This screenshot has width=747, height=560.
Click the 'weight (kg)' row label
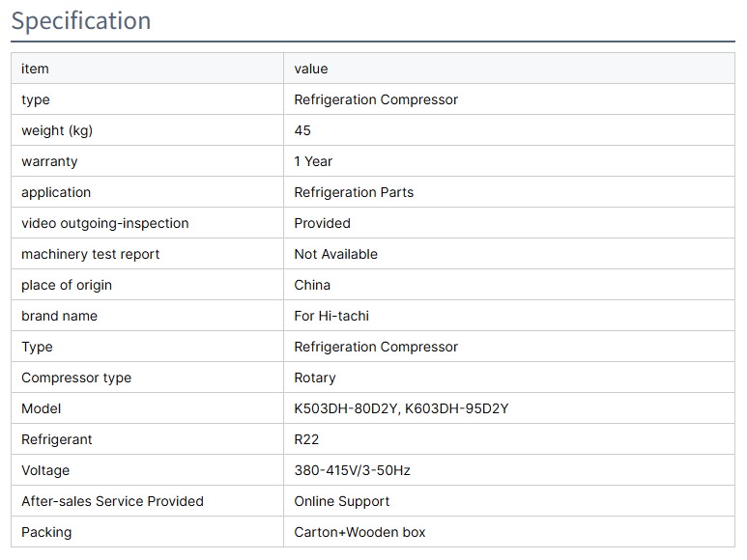coord(57,130)
